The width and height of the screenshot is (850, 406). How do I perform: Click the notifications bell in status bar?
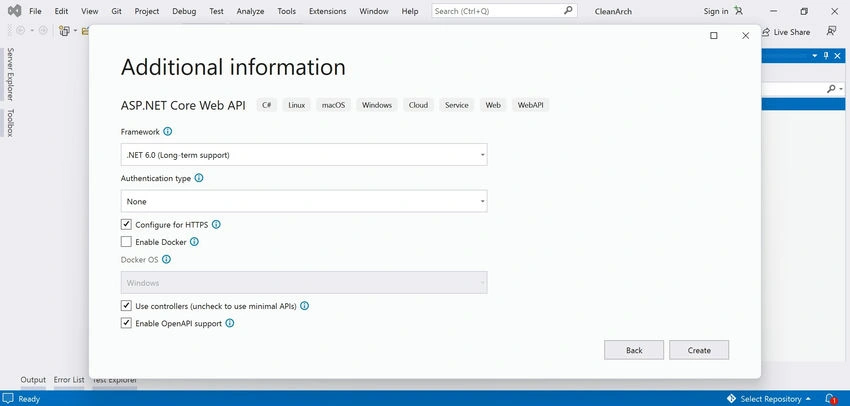pos(830,398)
